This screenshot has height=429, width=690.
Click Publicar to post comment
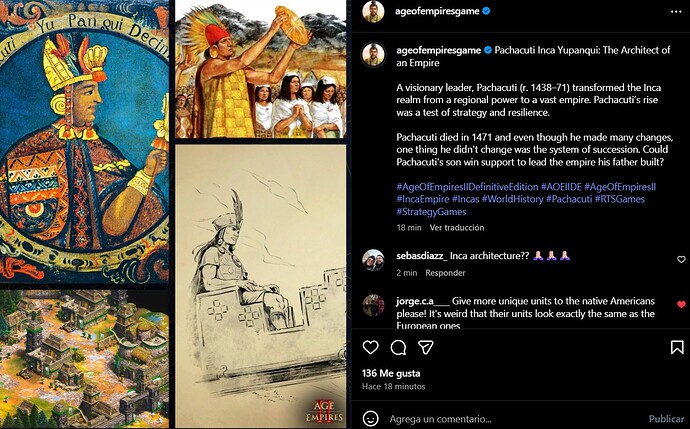[x=666, y=418]
